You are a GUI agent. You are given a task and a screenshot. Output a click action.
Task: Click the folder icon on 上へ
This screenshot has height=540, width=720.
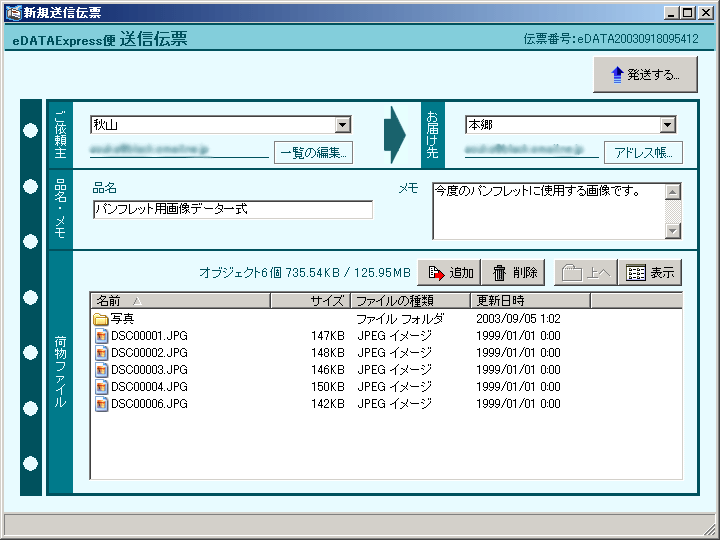point(572,273)
